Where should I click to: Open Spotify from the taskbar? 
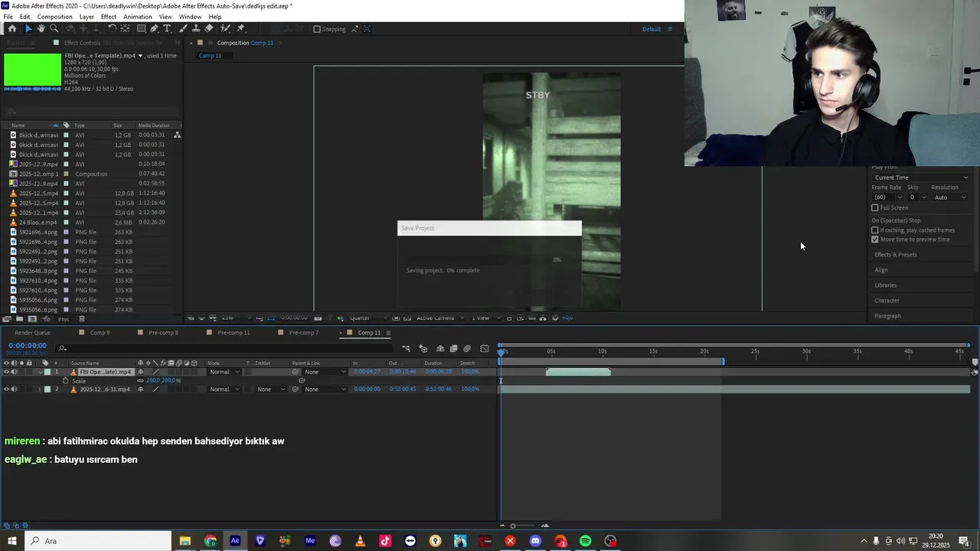pyautogui.click(x=586, y=541)
